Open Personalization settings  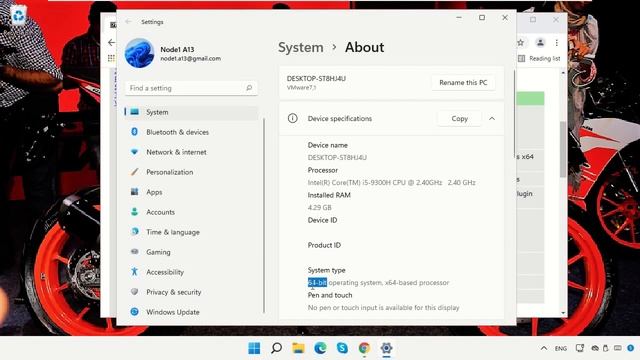[x=191, y=172]
